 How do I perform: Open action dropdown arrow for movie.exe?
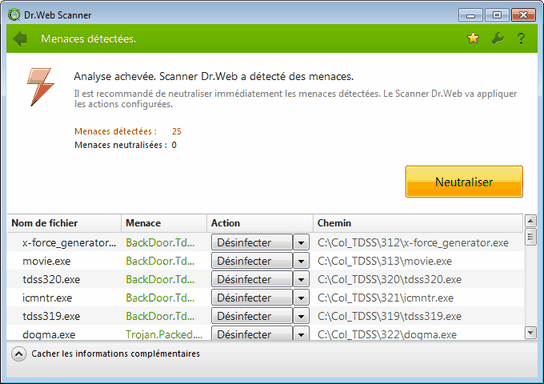coord(301,261)
